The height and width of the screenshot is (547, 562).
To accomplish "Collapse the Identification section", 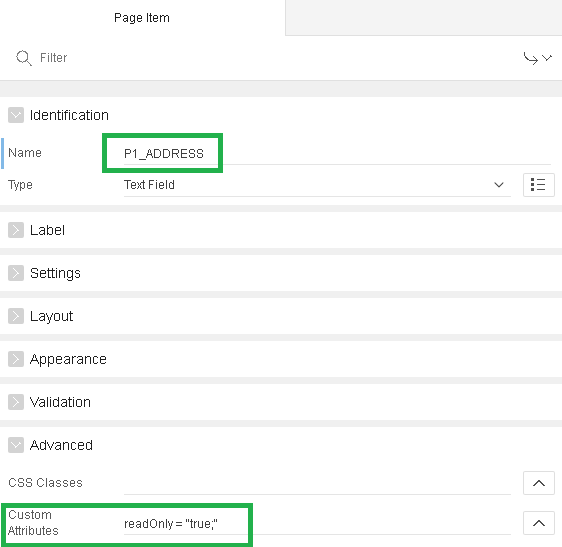I will pyautogui.click(x=16, y=115).
